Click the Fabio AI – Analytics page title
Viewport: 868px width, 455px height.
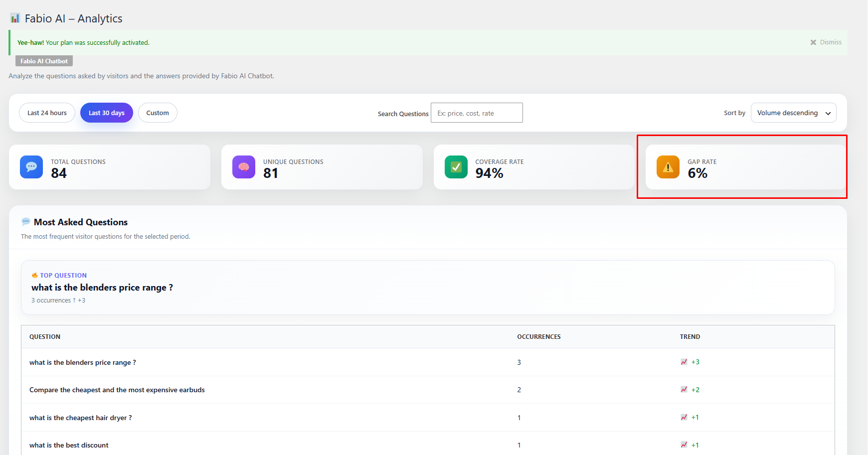coord(74,18)
